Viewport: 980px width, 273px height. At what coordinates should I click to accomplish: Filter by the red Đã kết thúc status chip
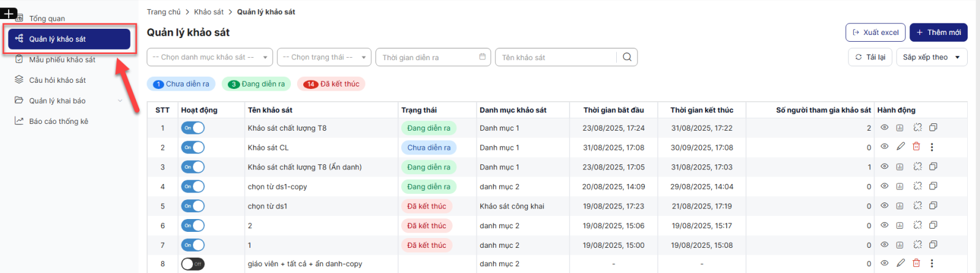click(331, 84)
